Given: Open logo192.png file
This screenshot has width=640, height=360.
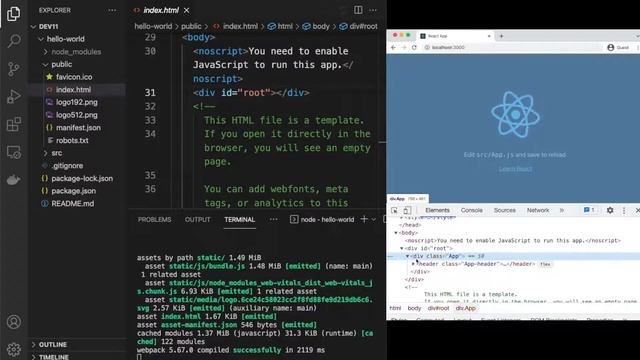Looking at the screenshot, I should click(x=77, y=102).
